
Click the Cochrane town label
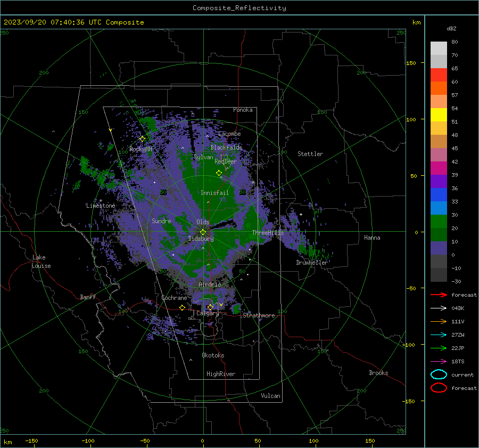[174, 298]
